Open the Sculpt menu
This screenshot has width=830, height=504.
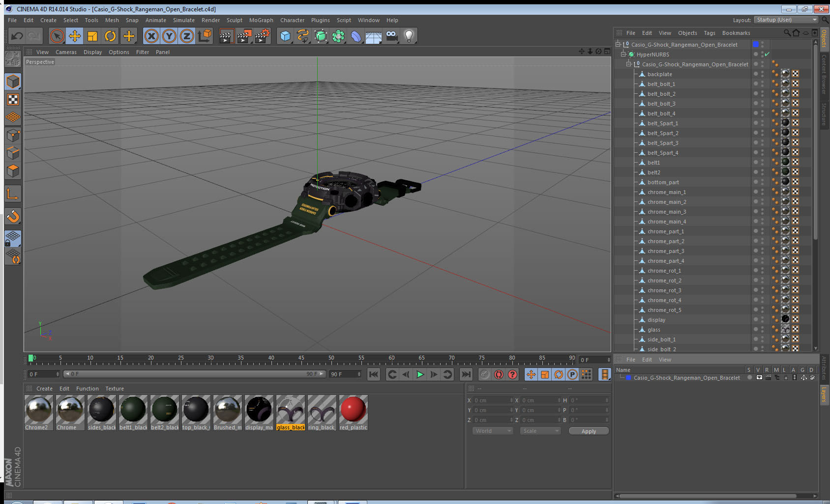point(234,20)
